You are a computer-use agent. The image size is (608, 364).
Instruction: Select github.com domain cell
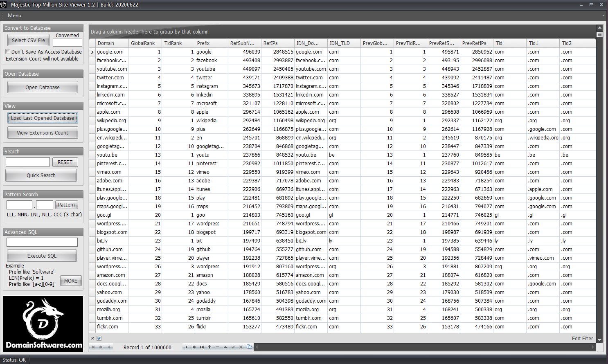coord(112,249)
